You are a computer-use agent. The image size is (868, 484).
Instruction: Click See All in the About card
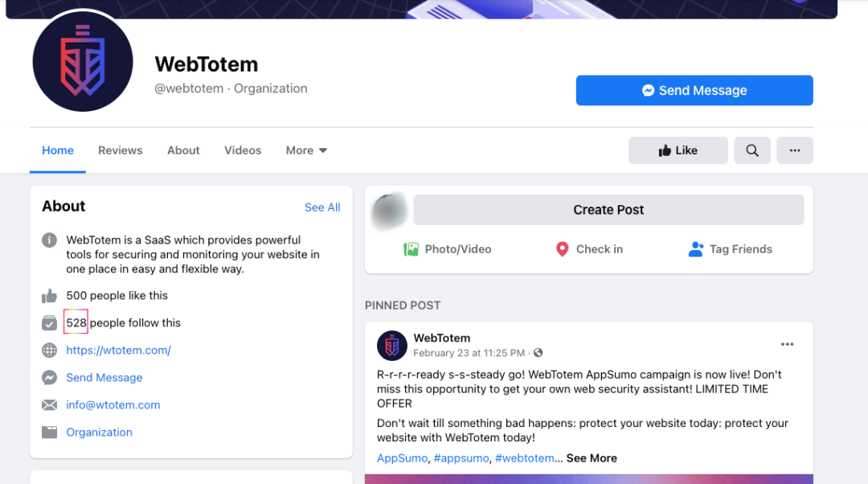coord(322,207)
